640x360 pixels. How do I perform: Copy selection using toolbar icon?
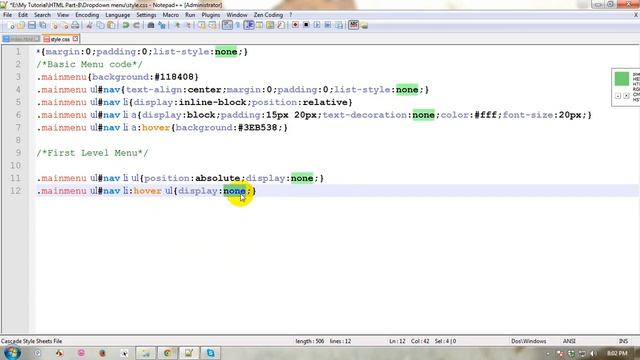[x=100, y=25]
